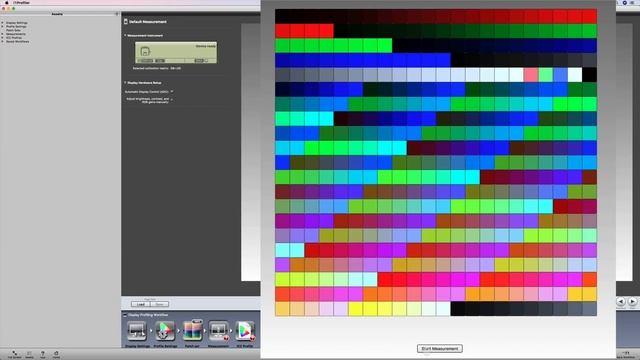The height and width of the screenshot is (360, 640).
Task: Click the Help question mark icon
Action: point(42,353)
